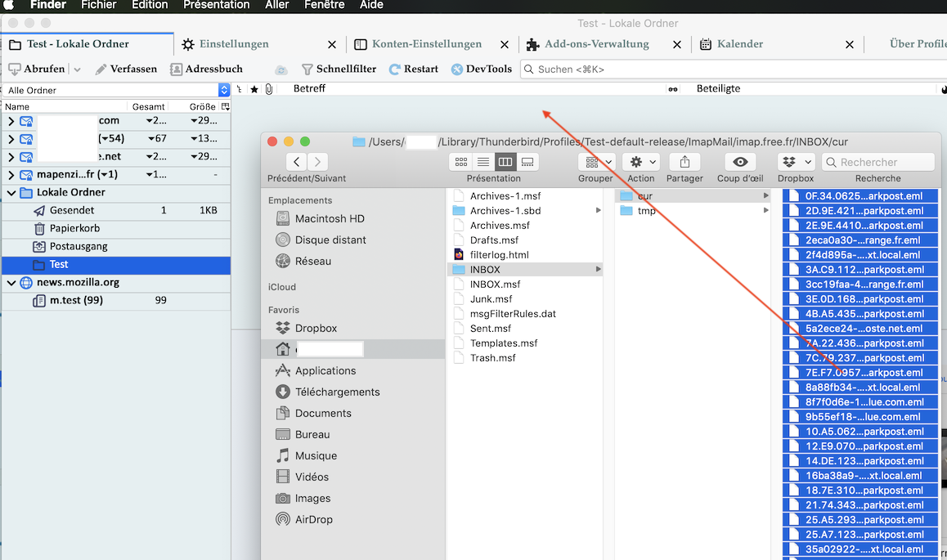
Task: Open the Adressbuch address book
Action: pos(207,69)
